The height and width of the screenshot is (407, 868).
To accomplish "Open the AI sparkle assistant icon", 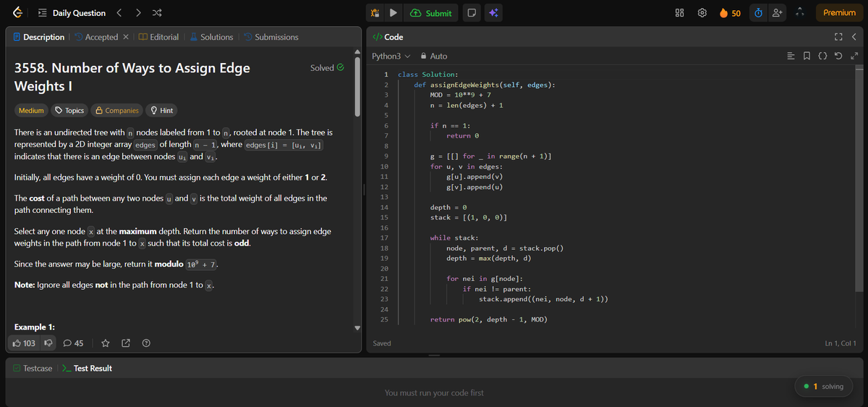I will [493, 13].
